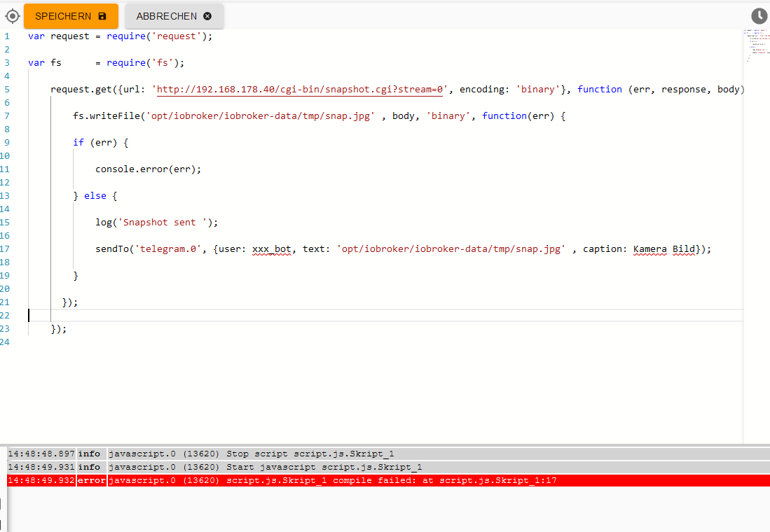Click the underlined word 'Bild'
Viewport: 770px width, 532px height.
coord(684,248)
